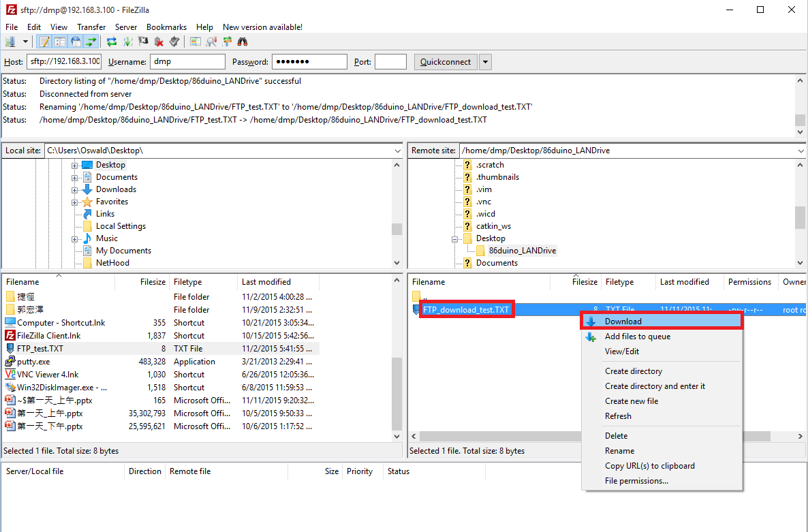This screenshot has width=808, height=532.
Task: Open the Transfer menu
Action: tap(91, 27)
